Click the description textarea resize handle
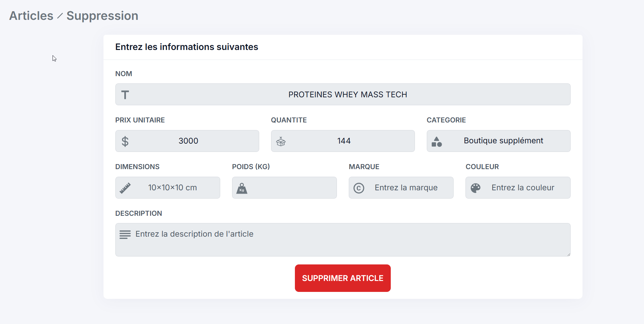Image resolution: width=644 pixels, height=324 pixels. pos(568,254)
